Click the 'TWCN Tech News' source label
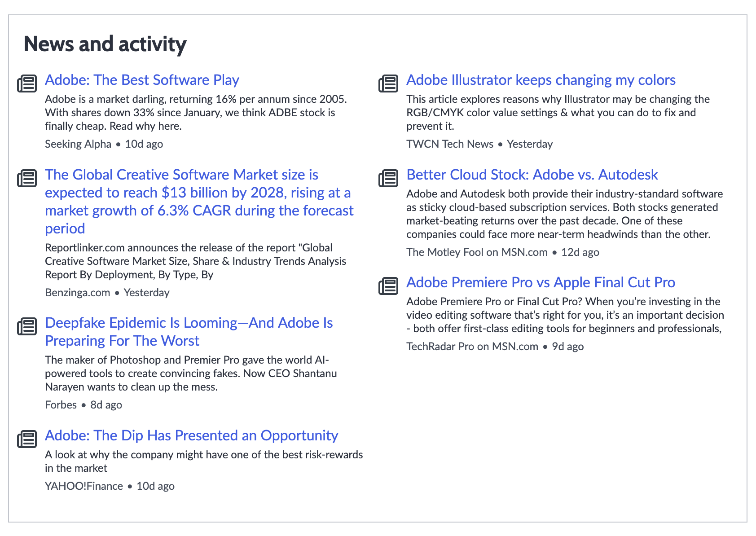 [450, 144]
